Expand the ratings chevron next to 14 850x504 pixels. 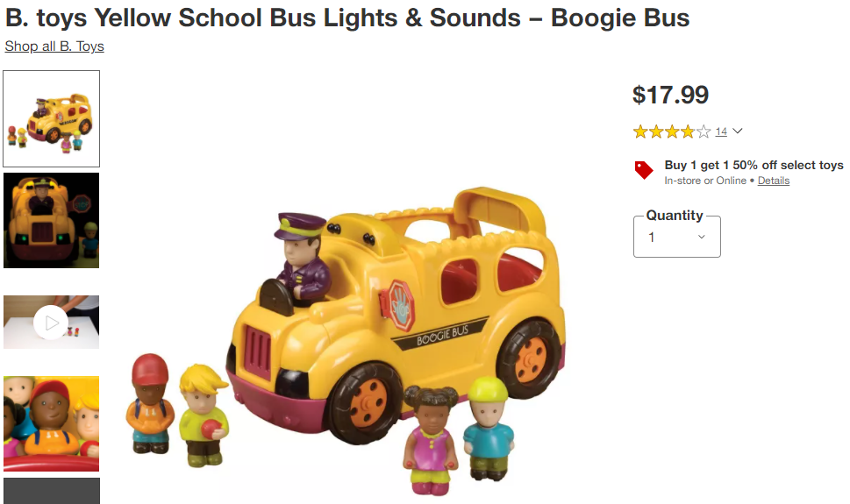point(737,131)
